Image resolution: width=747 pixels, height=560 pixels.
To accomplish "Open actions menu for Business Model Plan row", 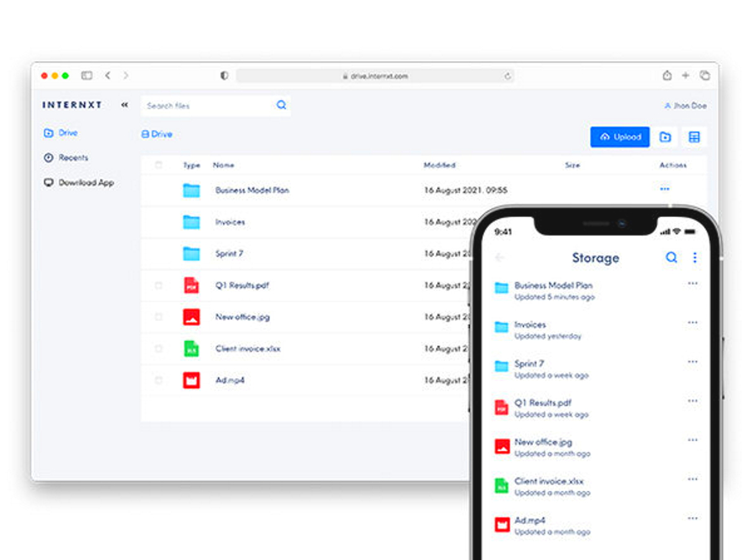I will click(665, 189).
